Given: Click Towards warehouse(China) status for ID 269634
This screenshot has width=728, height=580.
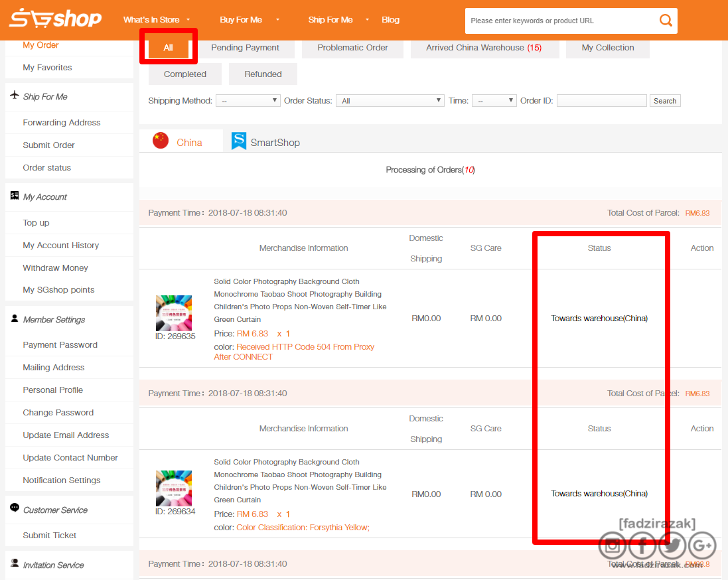Looking at the screenshot, I should (599, 493).
